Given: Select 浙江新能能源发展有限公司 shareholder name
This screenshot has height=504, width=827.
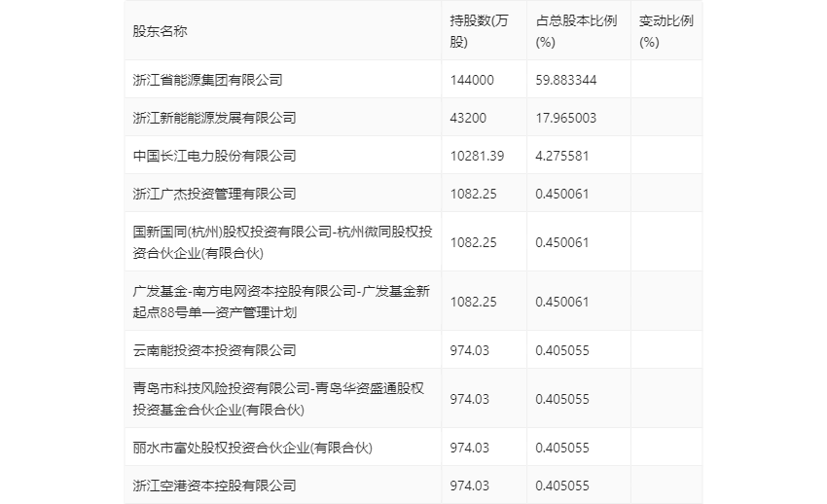Looking at the screenshot, I should [214, 118].
